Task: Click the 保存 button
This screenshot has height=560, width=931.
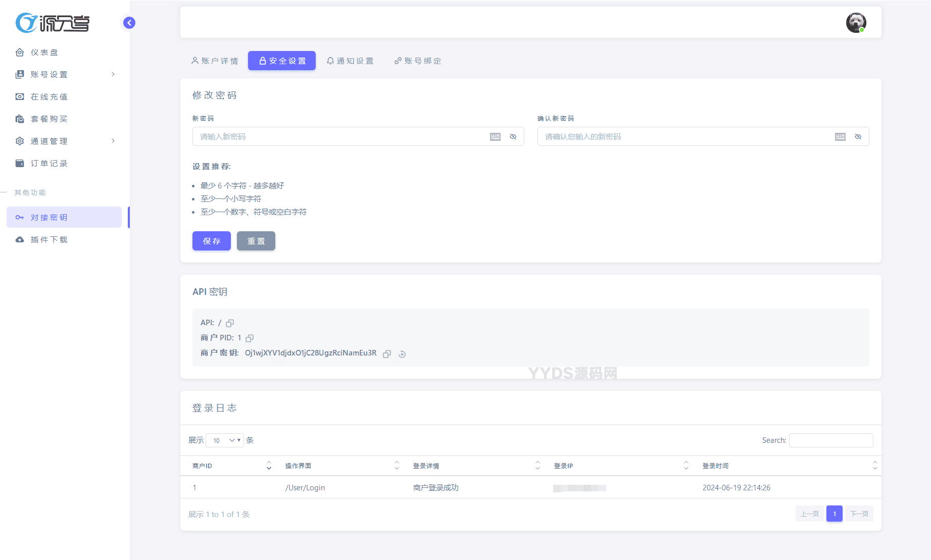Action: pos(212,241)
